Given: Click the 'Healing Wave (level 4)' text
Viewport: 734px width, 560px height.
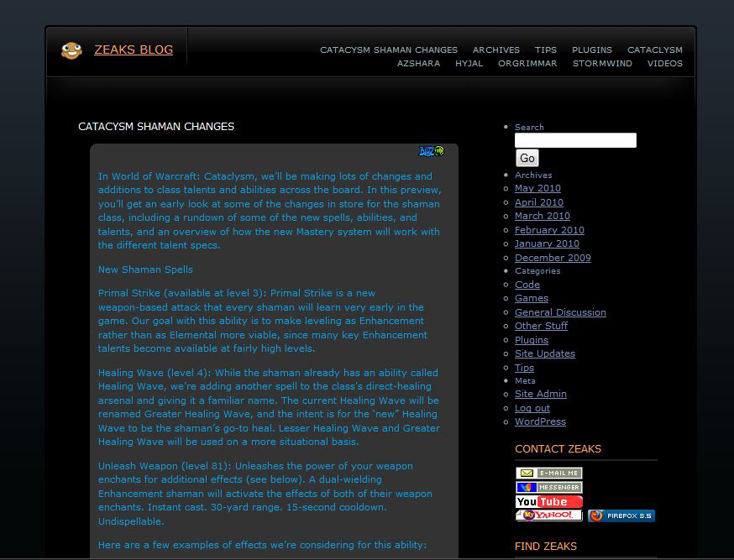Looking at the screenshot, I should 155,373.
